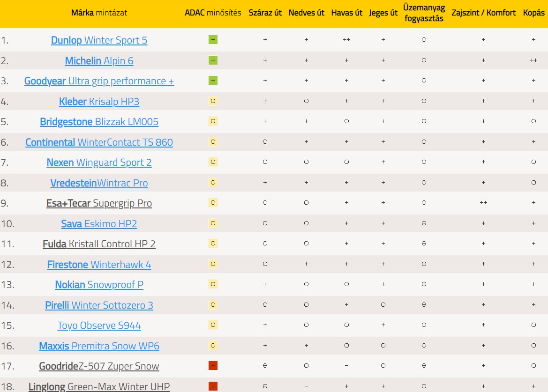Click Kleber's Nedves út rating symbol

click(x=306, y=101)
